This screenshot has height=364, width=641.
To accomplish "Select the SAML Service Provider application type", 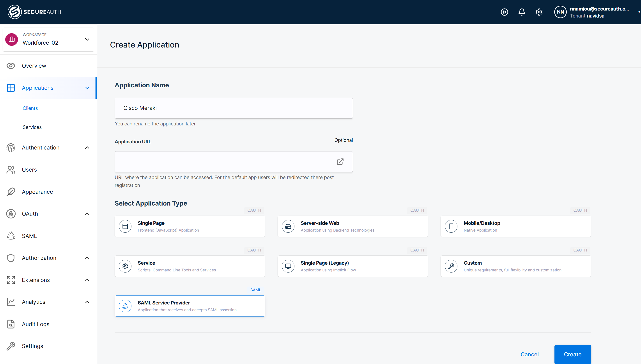I will 190,306.
